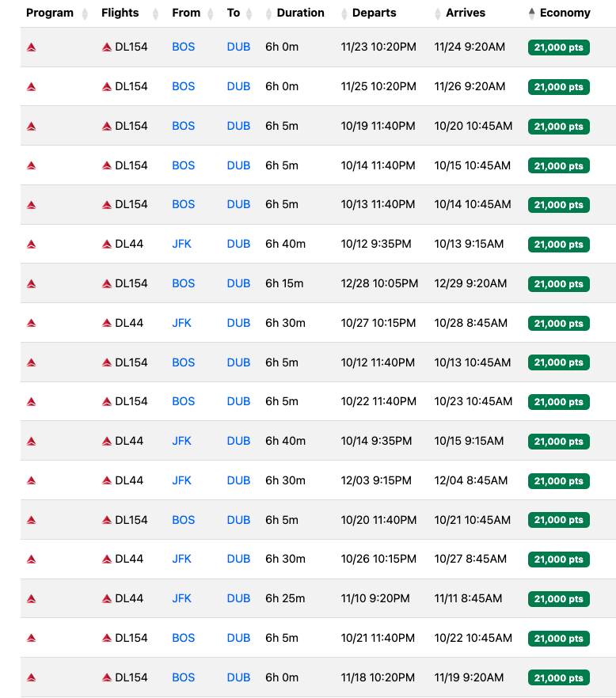Open JFK airport link for 10/27 flight
Image resolution: width=616 pixels, height=698 pixels.
(x=182, y=323)
